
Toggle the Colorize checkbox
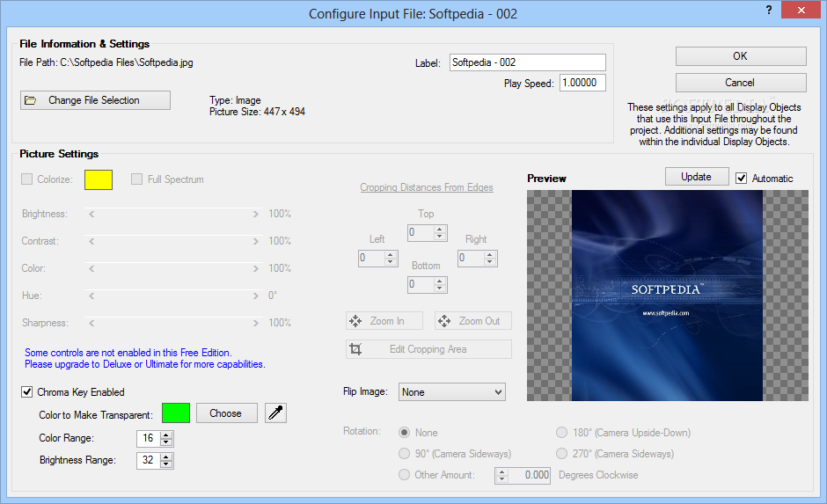tap(27, 179)
